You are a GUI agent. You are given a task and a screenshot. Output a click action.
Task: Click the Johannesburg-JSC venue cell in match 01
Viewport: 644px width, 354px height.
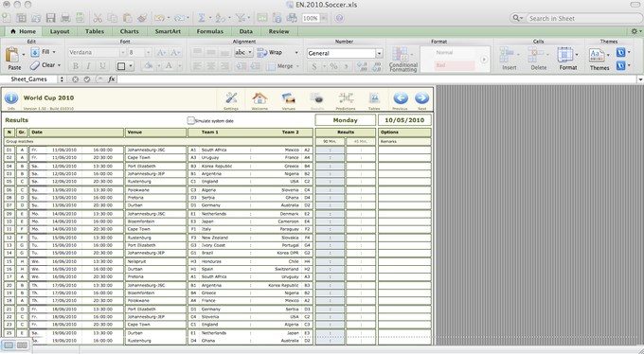coord(155,150)
